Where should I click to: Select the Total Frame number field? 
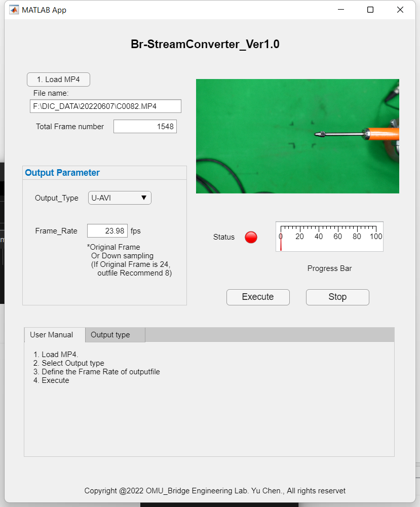tap(145, 127)
